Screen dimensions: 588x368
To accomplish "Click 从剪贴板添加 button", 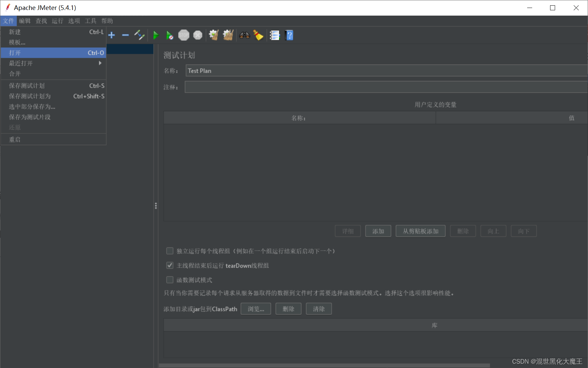I will pyautogui.click(x=420, y=231).
